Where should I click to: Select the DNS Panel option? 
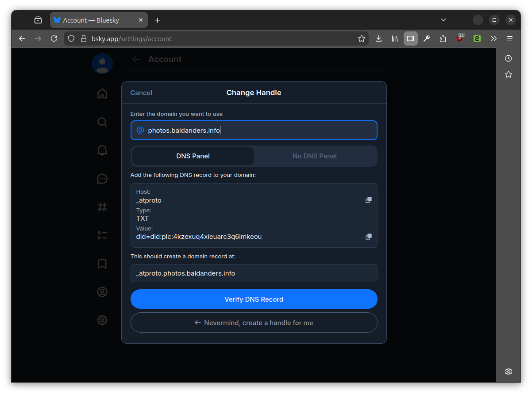[x=193, y=156]
